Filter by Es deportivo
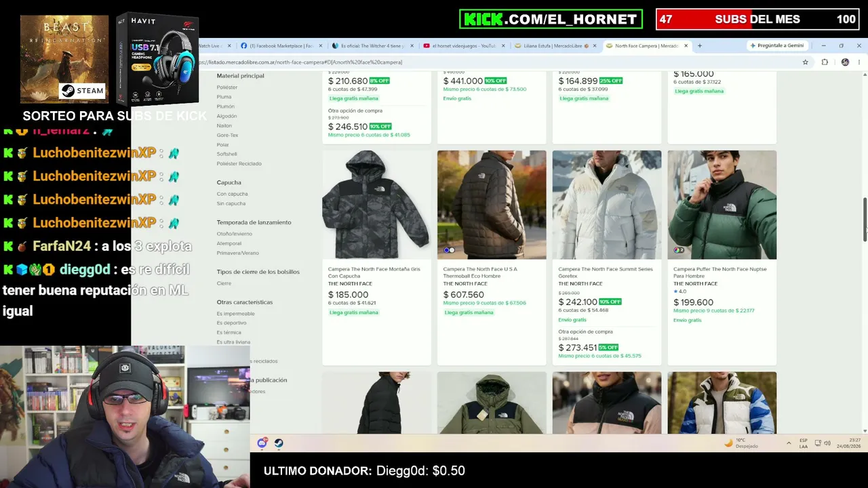Viewport: 868px width, 488px height. (232, 323)
